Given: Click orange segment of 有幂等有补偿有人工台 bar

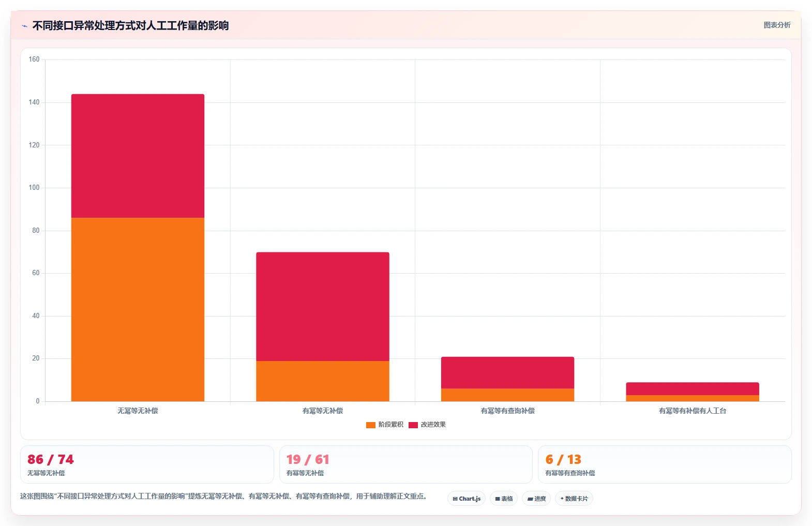Looking at the screenshot, I should (x=693, y=398).
